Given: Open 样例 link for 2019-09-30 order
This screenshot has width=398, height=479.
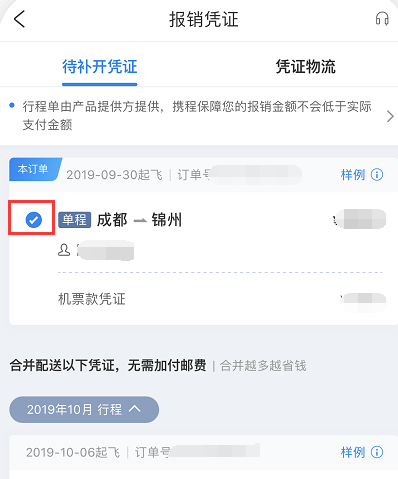Looking at the screenshot, I should (353, 175).
